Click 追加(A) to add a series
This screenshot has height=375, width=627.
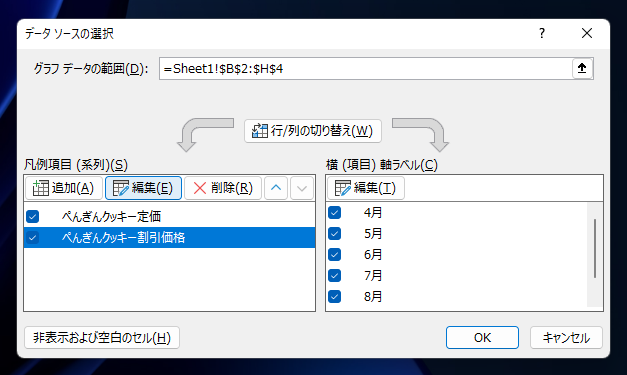pyautogui.click(x=64, y=188)
